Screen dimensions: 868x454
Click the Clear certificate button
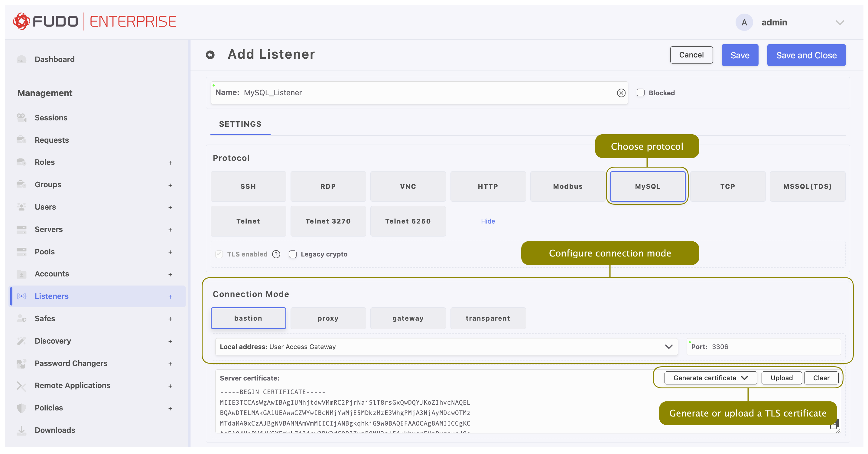821,378
